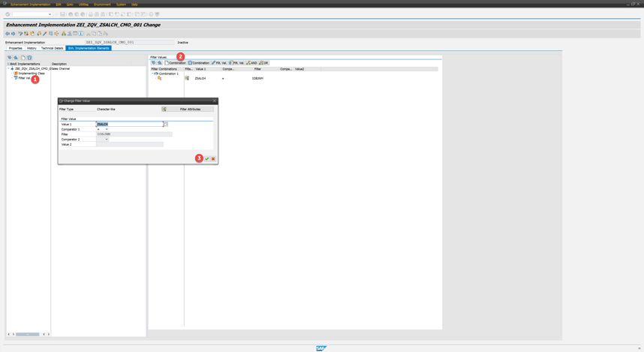
Task: Click the Create Combination button
Action: tap(176, 63)
